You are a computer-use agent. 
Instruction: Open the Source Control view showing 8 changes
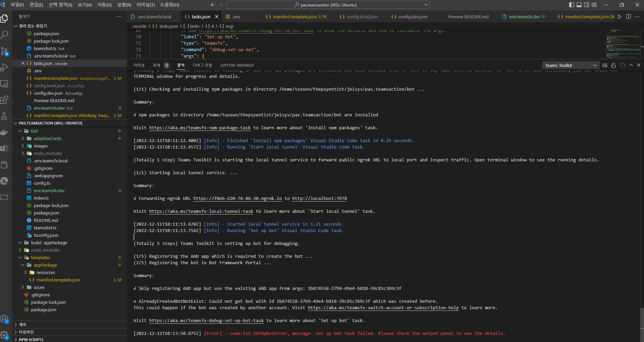pos(5,51)
